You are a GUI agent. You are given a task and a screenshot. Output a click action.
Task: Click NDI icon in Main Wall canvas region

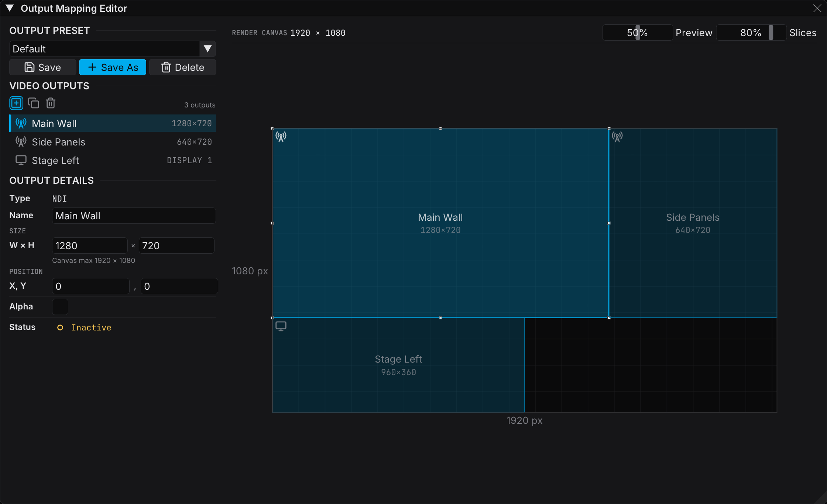tap(281, 137)
